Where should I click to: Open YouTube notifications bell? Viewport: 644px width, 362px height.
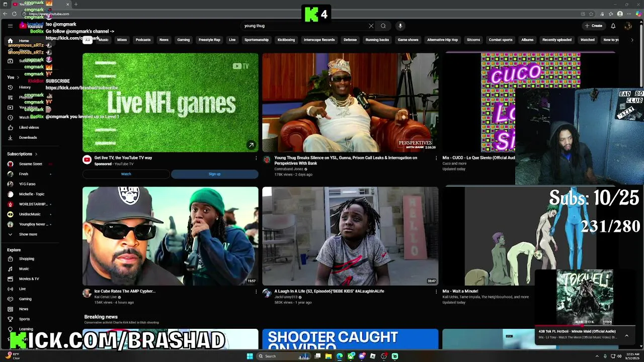click(x=613, y=26)
